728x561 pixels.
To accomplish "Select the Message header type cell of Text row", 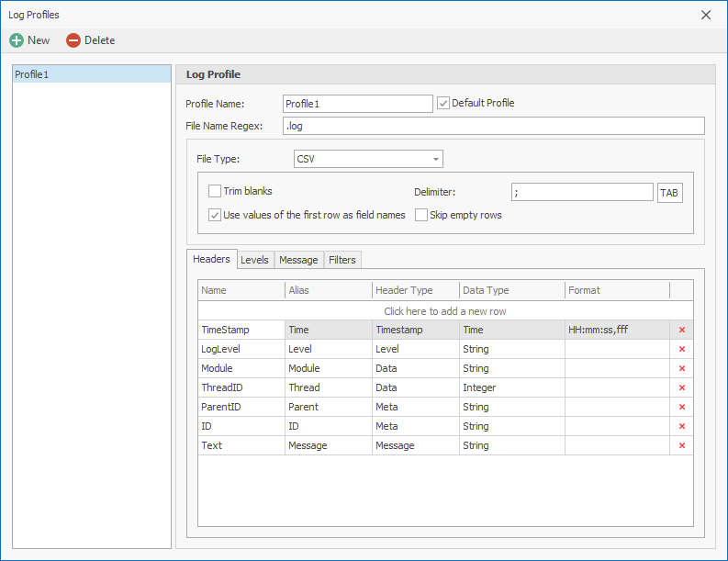I will pyautogui.click(x=416, y=445).
